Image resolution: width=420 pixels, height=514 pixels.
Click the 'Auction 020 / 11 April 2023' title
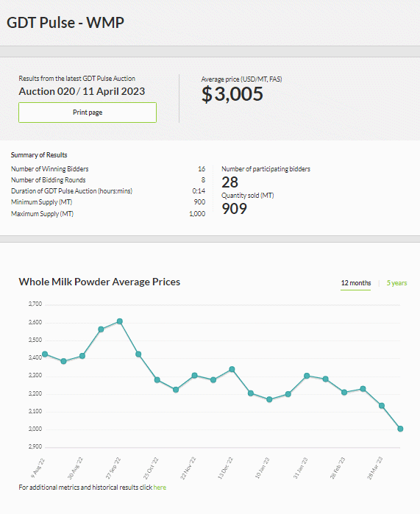(82, 91)
